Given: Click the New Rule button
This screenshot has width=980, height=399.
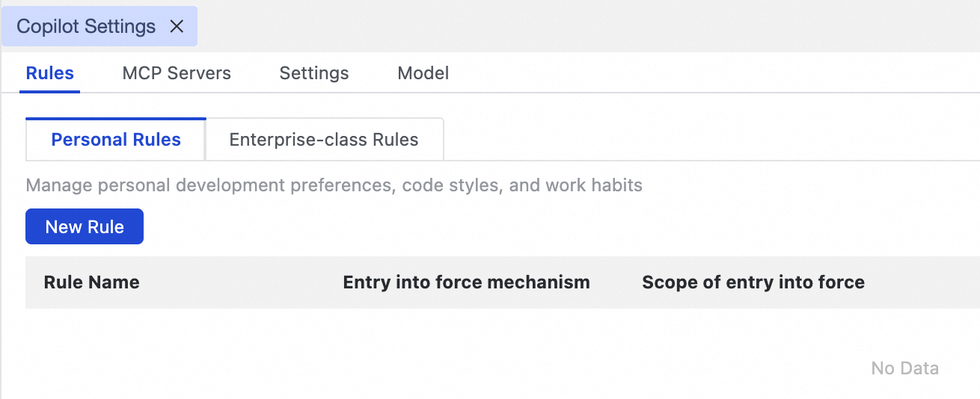Looking at the screenshot, I should (x=85, y=227).
